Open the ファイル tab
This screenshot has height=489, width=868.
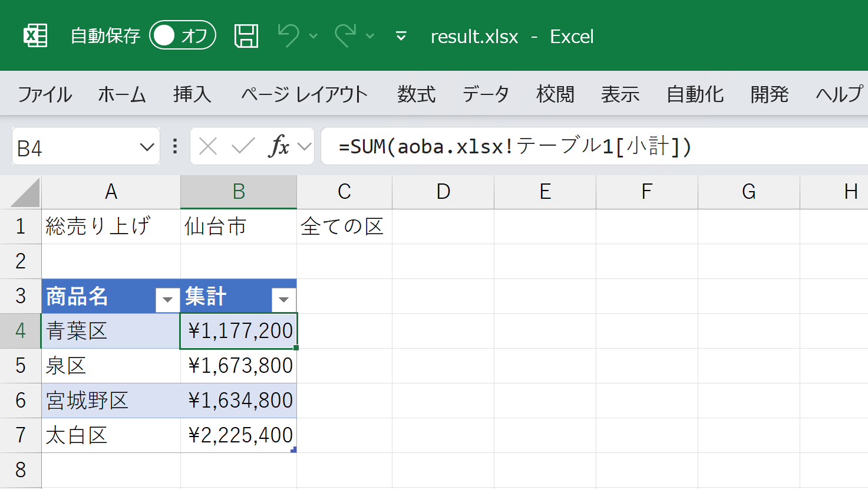click(x=45, y=94)
